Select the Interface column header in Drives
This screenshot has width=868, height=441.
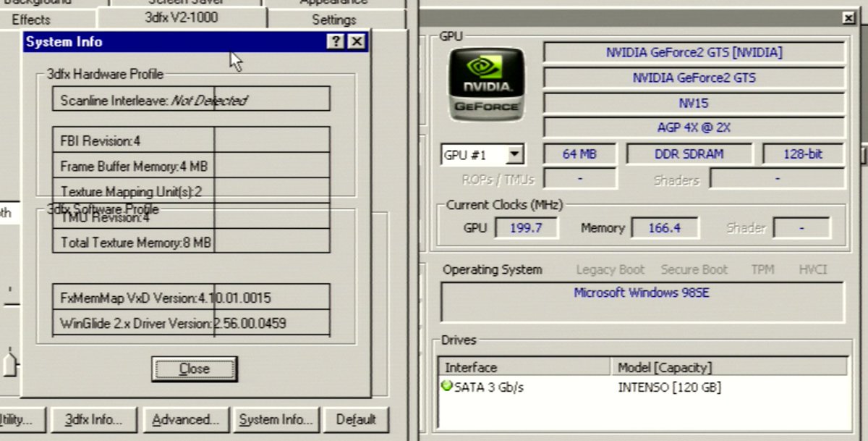pos(525,367)
